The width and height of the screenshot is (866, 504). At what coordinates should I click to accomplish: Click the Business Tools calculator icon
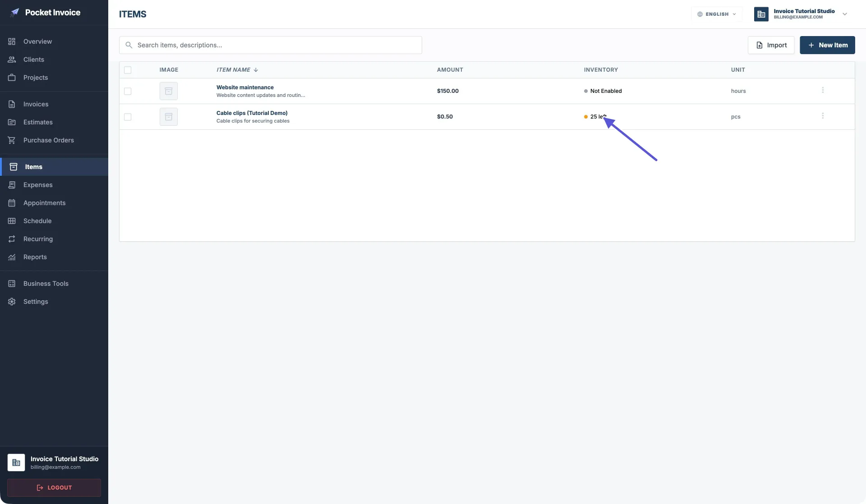tap(12, 284)
